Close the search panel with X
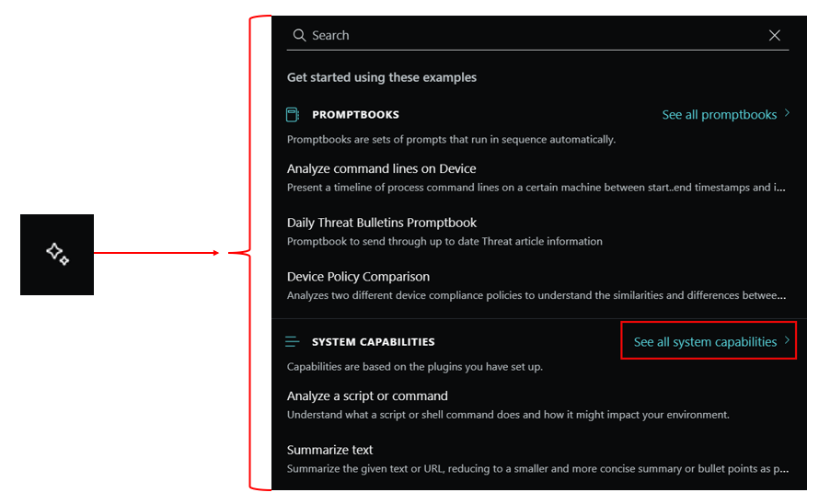 click(x=774, y=35)
